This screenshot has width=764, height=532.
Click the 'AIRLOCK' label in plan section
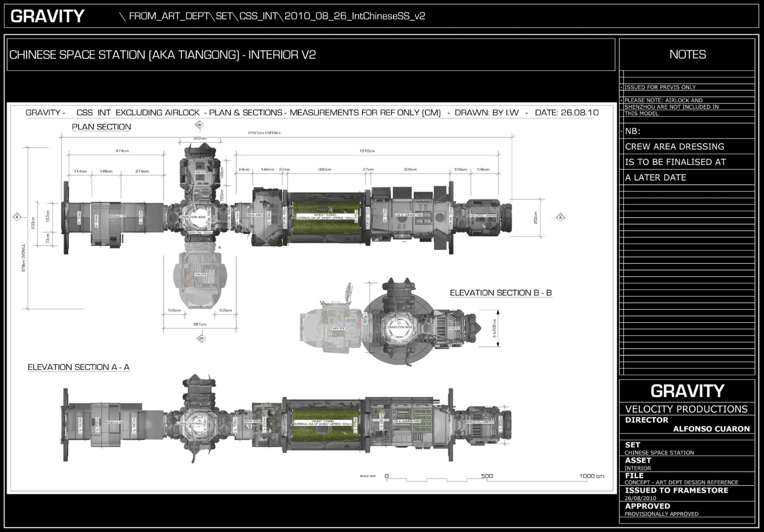point(200,274)
